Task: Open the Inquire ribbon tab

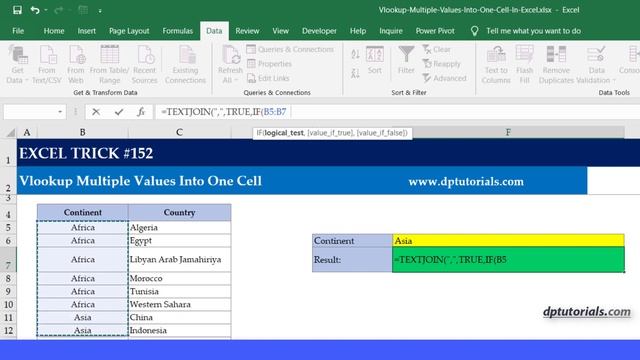Action: 391,31
